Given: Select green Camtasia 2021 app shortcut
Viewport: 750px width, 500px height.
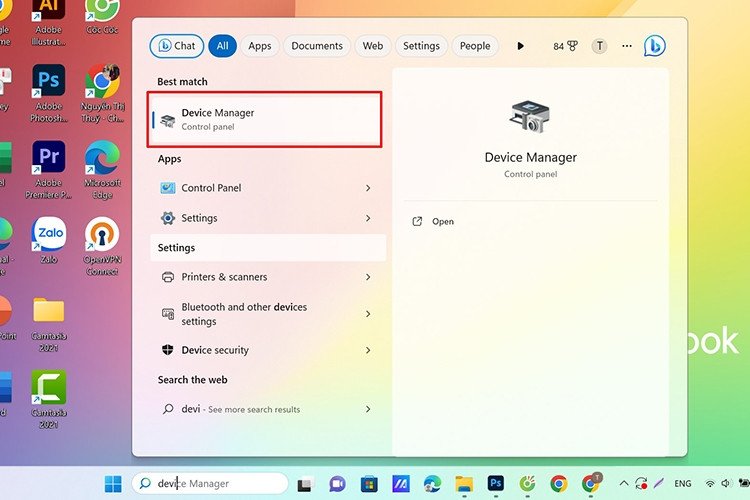Looking at the screenshot, I should point(48,400).
